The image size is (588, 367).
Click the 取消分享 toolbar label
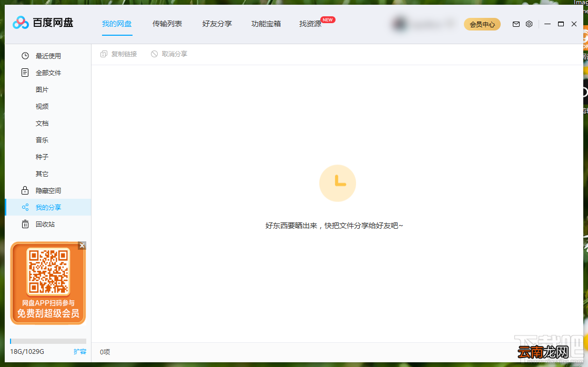175,54
